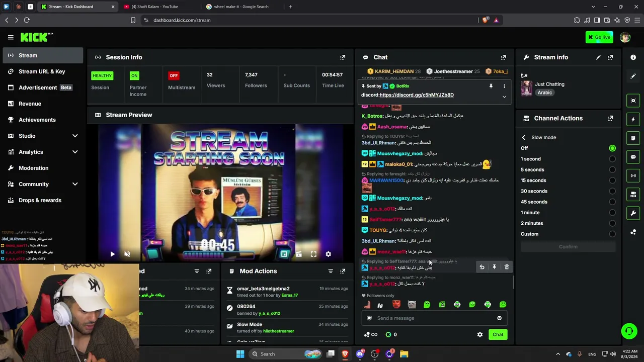Open the user avatar in top bar
Viewport: 644px width, 362px height.
(x=625, y=37)
